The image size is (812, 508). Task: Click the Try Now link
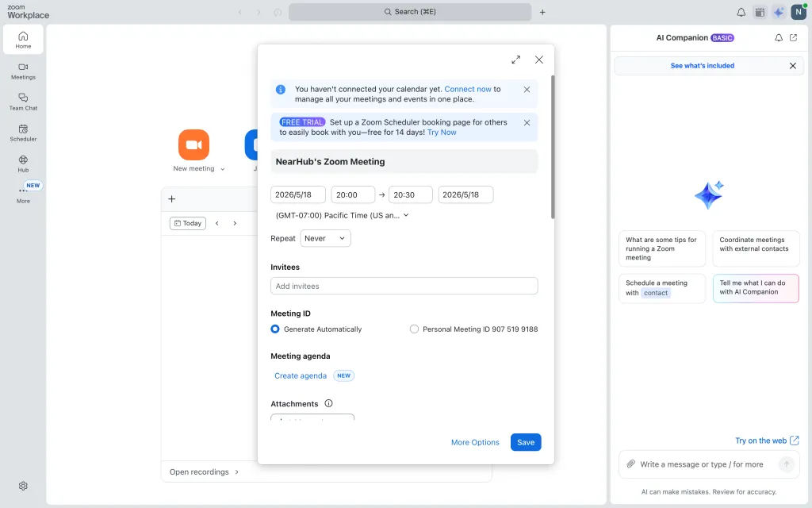pyautogui.click(x=442, y=133)
